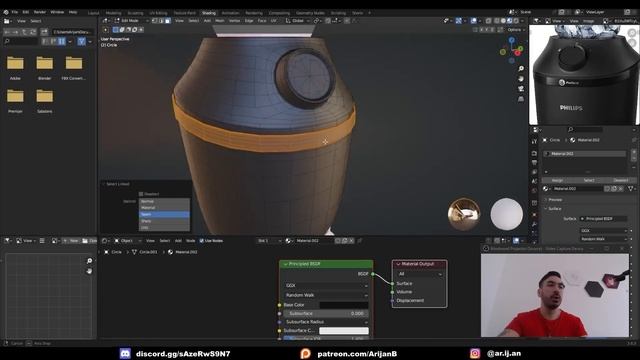The height and width of the screenshot is (360, 640).
Task: Open the Help menu
Action: coord(73,12)
